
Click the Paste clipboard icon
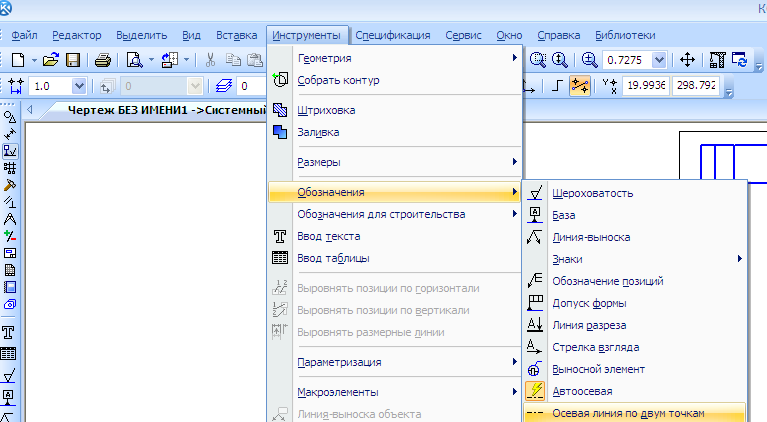coord(254,60)
